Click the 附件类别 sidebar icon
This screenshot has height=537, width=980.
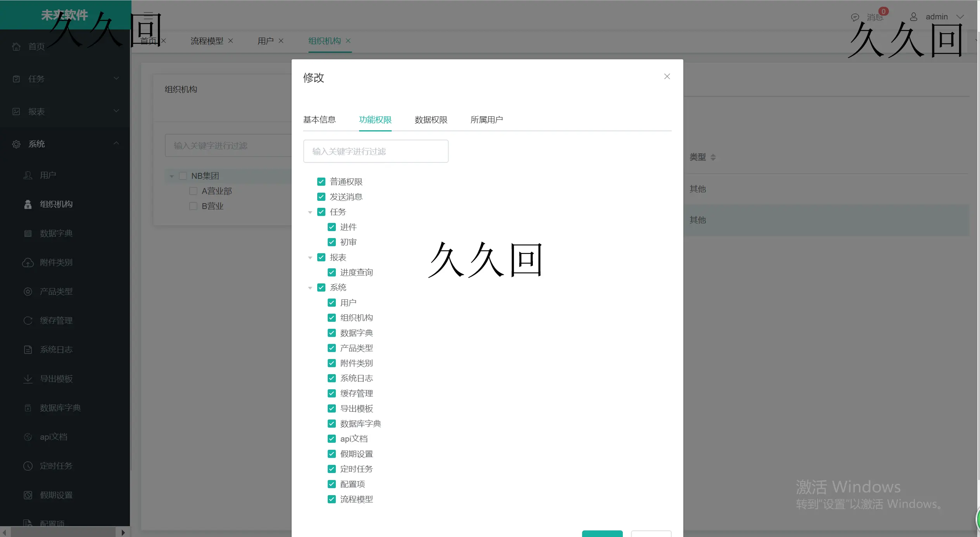[x=28, y=262]
